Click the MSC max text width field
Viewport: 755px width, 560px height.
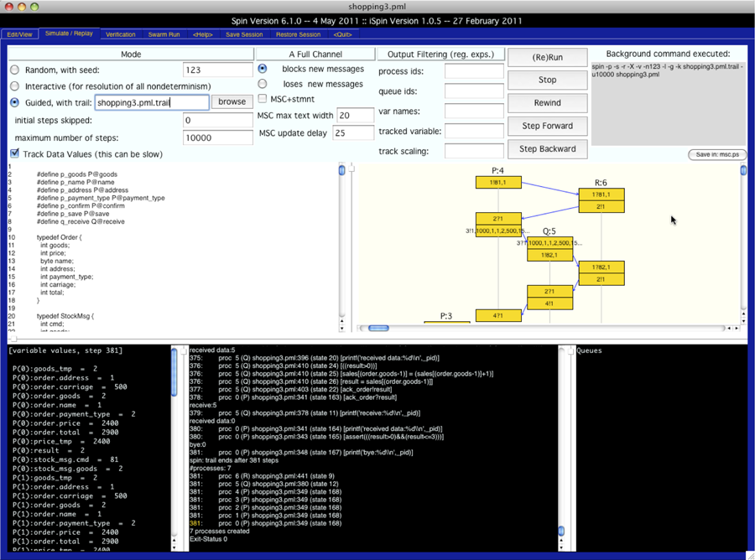coord(356,116)
